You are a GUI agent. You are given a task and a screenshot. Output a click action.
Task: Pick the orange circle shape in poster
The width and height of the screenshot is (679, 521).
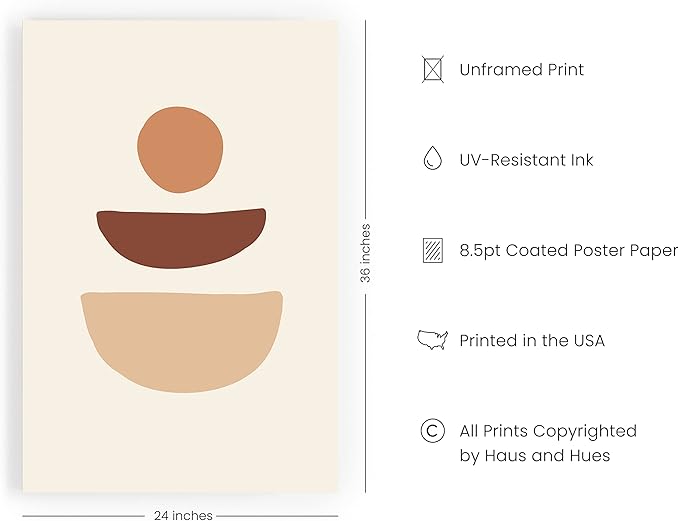(180, 149)
